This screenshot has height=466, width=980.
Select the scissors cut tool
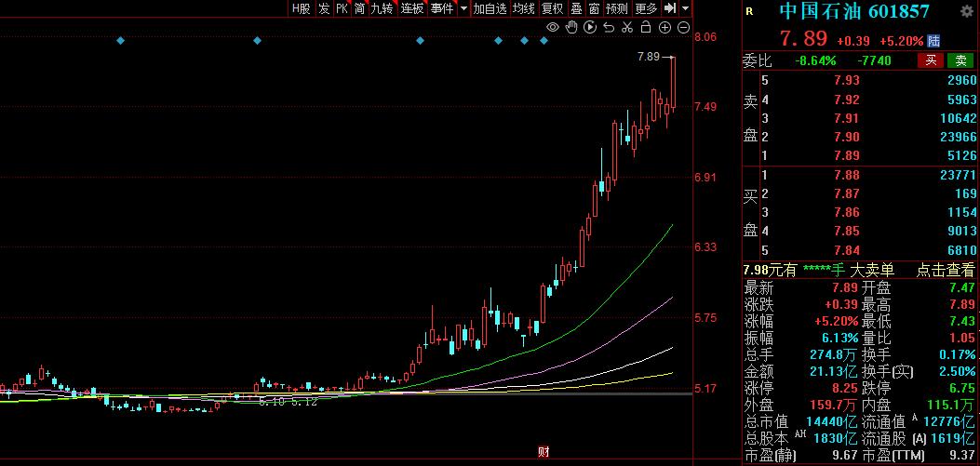(x=627, y=27)
